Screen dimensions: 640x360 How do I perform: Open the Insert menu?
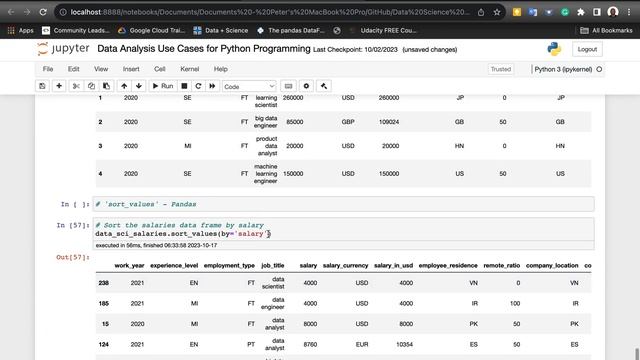click(131, 69)
